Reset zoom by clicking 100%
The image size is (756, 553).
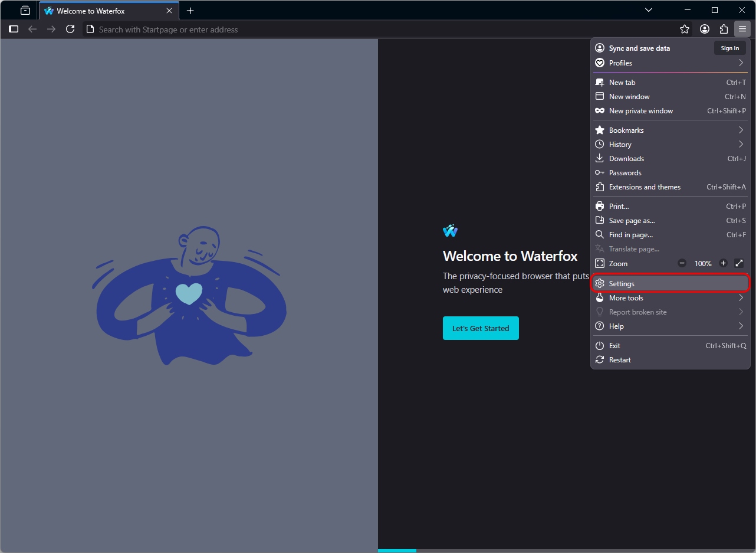(703, 264)
